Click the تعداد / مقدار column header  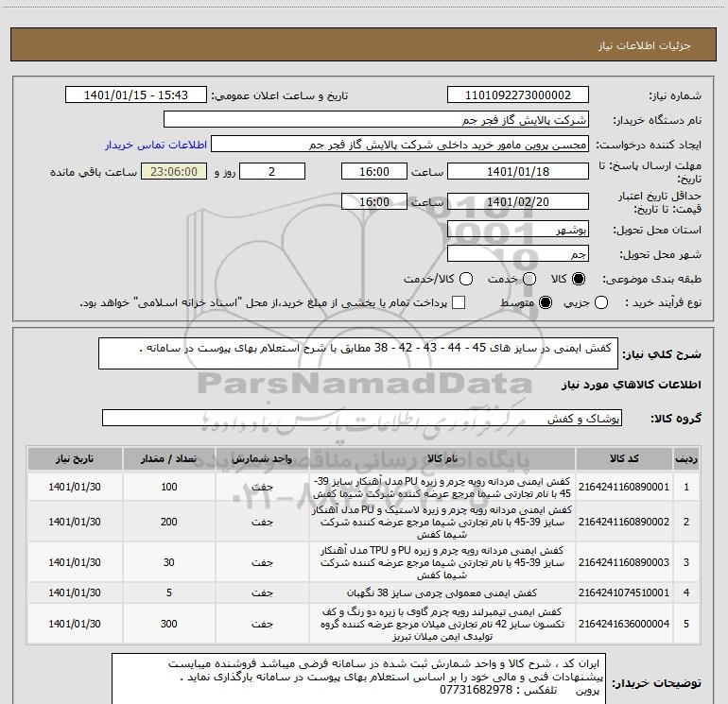(169, 459)
